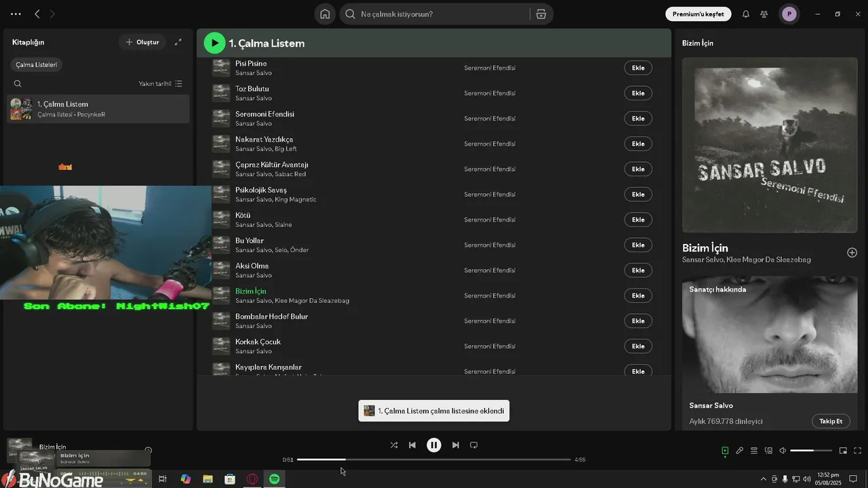868x488 pixels.
Task: Seek within the song progress bar
Action: tap(434, 460)
